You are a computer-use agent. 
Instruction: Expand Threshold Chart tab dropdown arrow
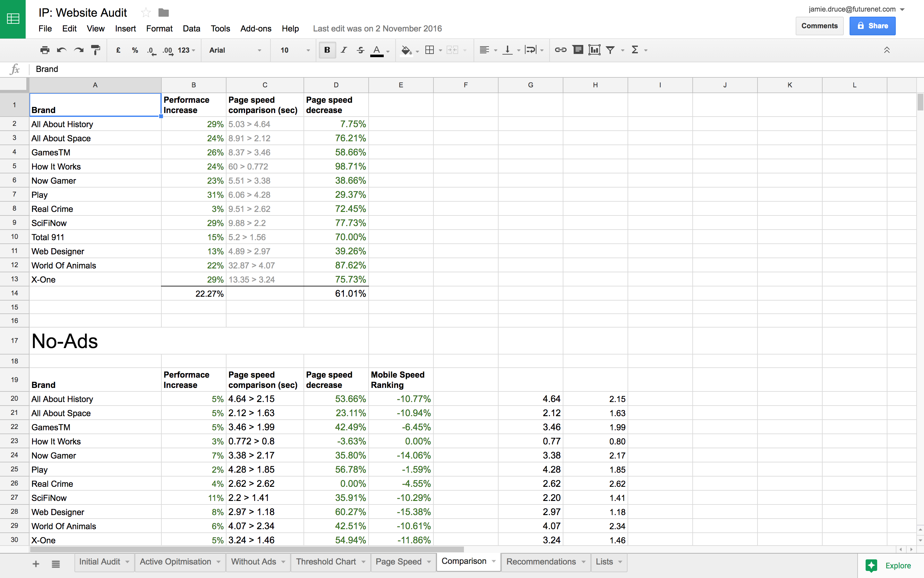[363, 562]
